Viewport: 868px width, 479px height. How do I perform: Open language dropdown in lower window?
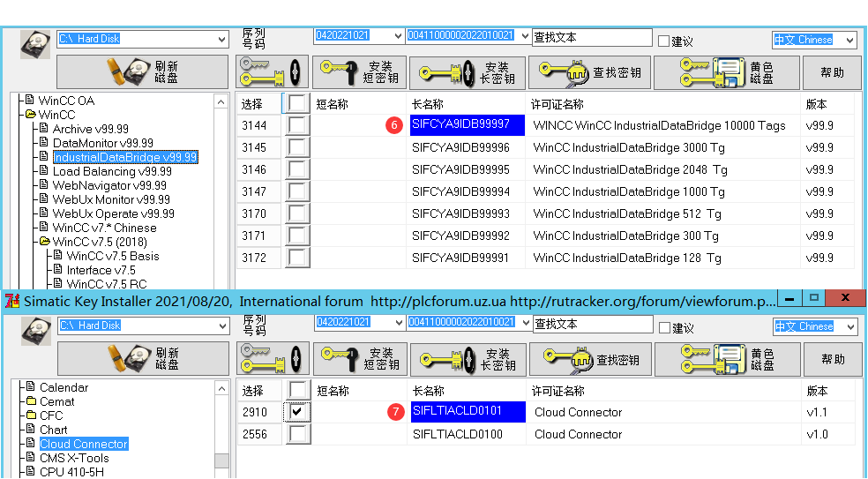pos(851,326)
